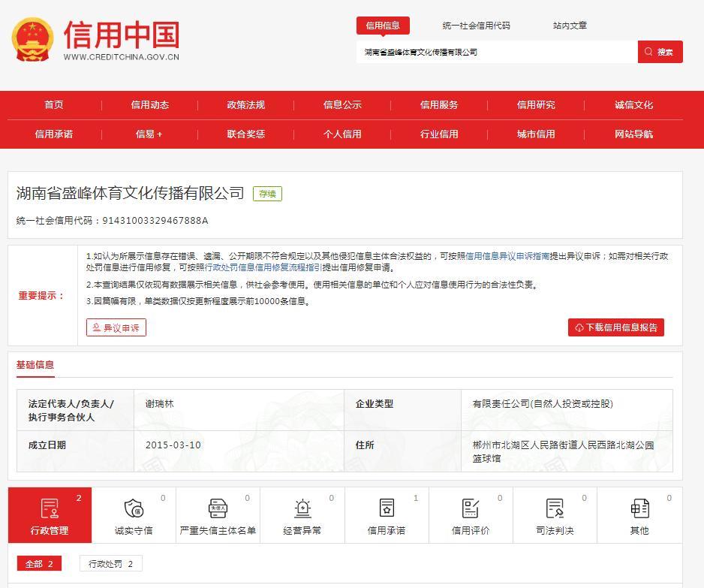This screenshot has height=588, width=704.
Task: Click the 搜索 button
Action: pyautogui.click(x=660, y=52)
